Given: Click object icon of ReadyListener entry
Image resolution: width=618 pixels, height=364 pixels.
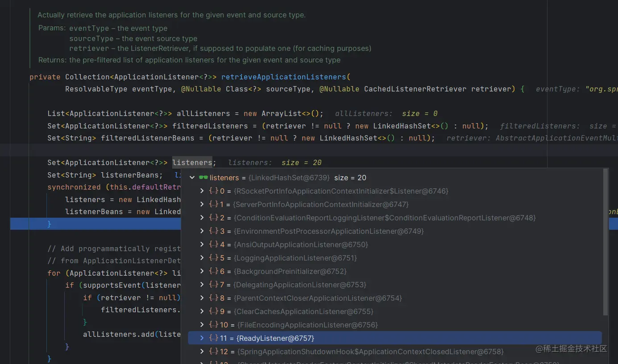Looking at the screenshot, I should (x=213, y=338).
